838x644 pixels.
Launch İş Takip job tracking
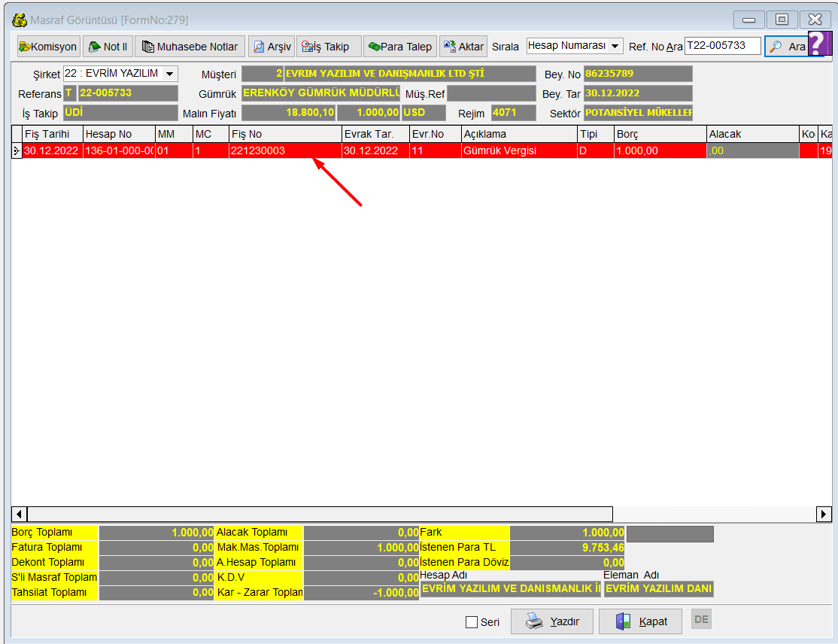[328, 47]
